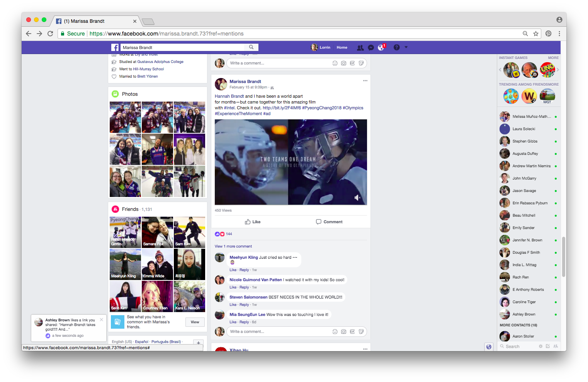Open the post options with the ellipsis
This screenshot has height=382, width=588.
pos(365,81)
